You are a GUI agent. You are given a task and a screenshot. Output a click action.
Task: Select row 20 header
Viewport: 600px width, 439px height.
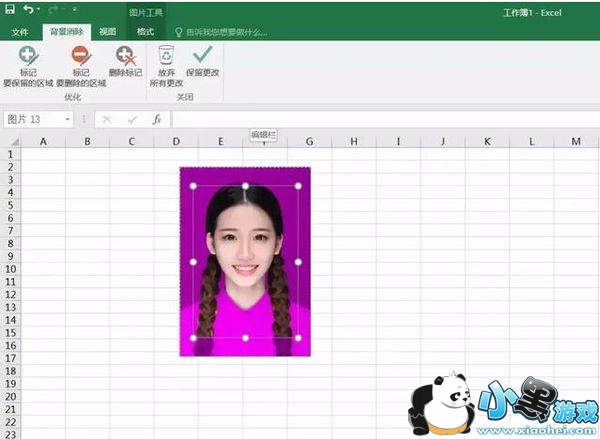click(10, 397)
